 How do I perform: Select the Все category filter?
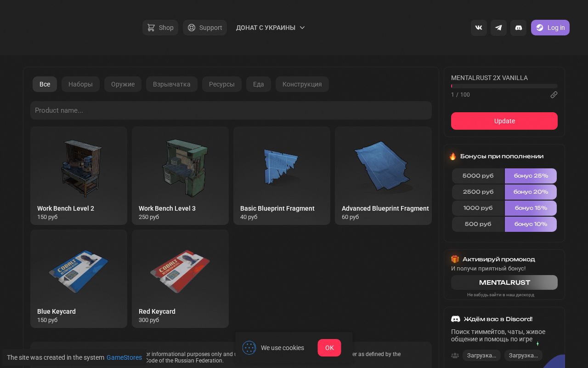point(45,84)
